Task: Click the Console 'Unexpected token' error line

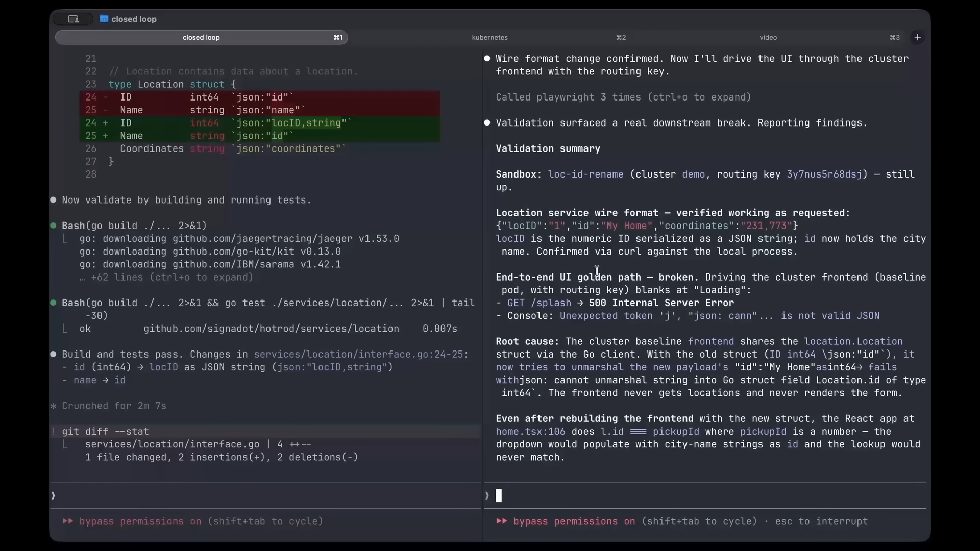Action: (x=688, y=316)
